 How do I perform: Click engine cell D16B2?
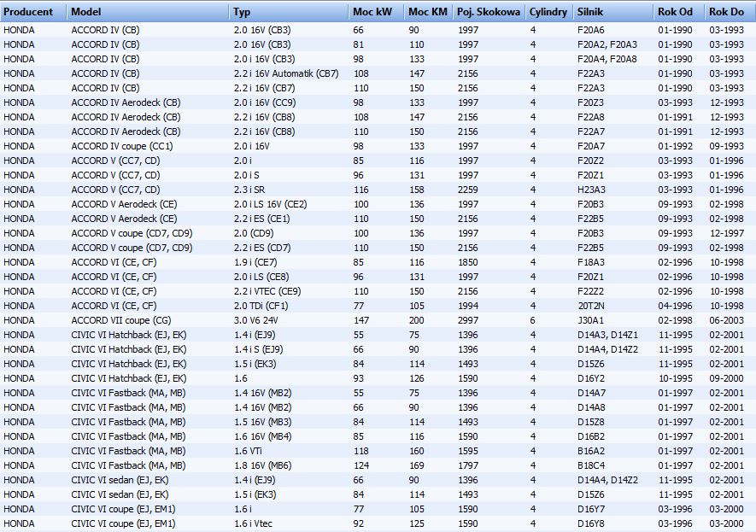pyautogui.click(x=590, y=436)
